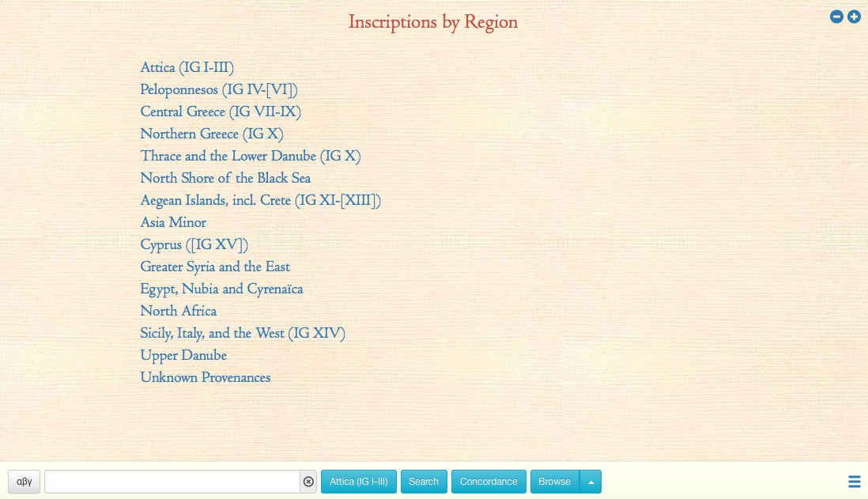Open the Attica (IG I-III) link

187,68
